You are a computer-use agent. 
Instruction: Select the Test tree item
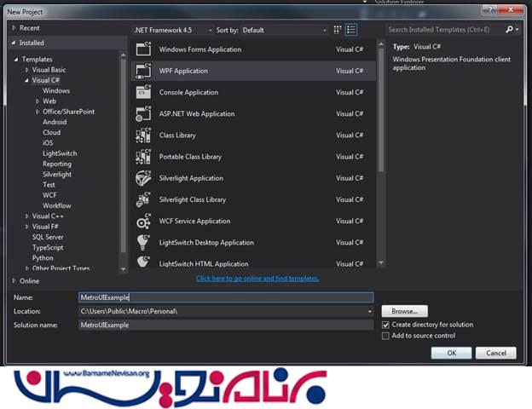pos(49,185)
